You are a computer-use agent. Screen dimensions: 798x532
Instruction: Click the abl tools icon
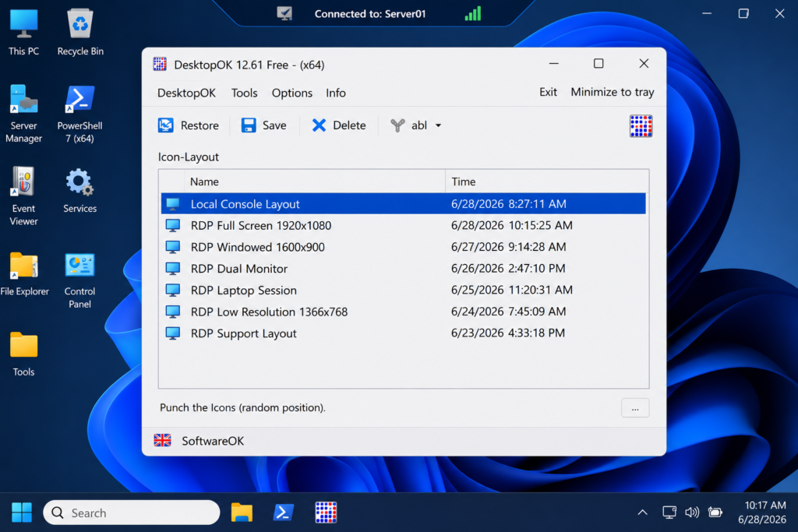[x=397, y=125]
